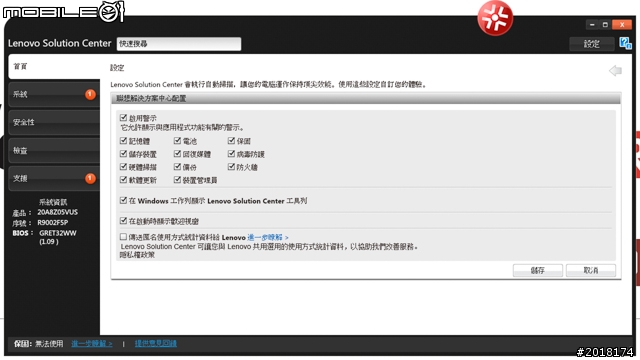Uncheck the 電池 alert checkbox
This screenshot has width=640, height=360.
point(177,140)
